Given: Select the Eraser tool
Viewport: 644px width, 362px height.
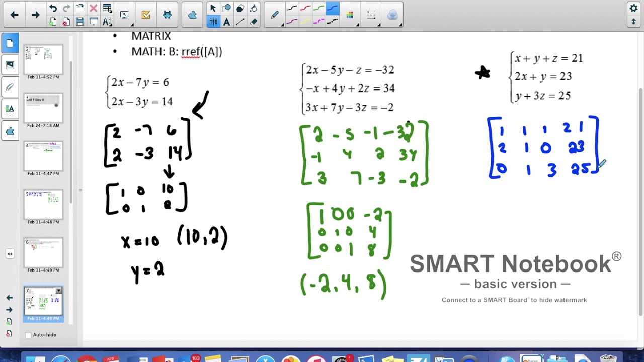Looking at the screenshot, I should pyautogui.click(x=254, y=22).
